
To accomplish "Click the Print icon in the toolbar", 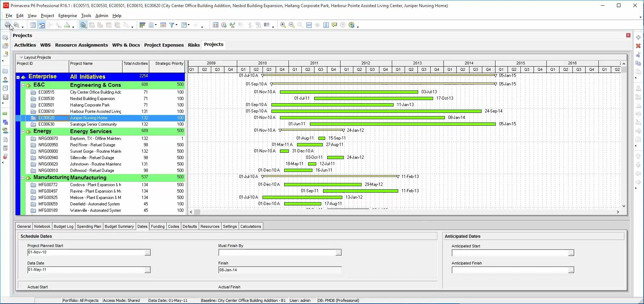I will [7, 25].
